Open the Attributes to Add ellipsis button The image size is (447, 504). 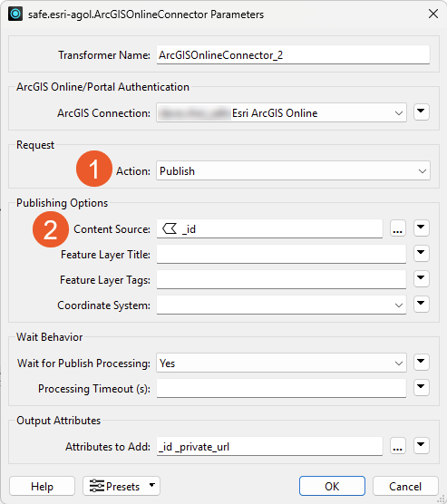click(x=398, y=446)
